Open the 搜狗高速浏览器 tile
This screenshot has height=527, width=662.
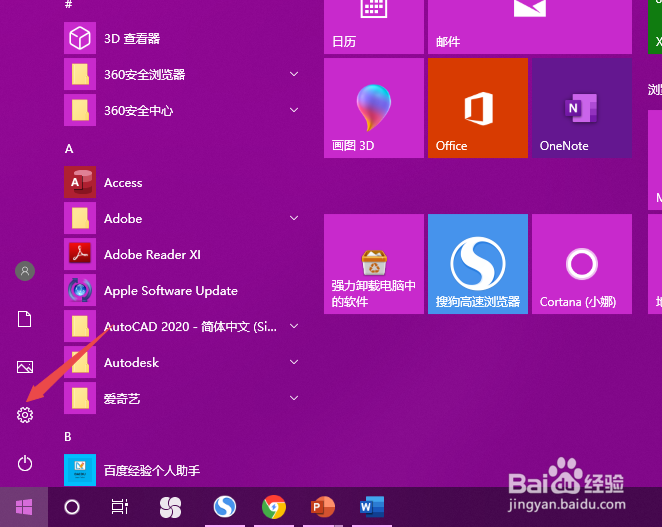[x=478, y=264]
